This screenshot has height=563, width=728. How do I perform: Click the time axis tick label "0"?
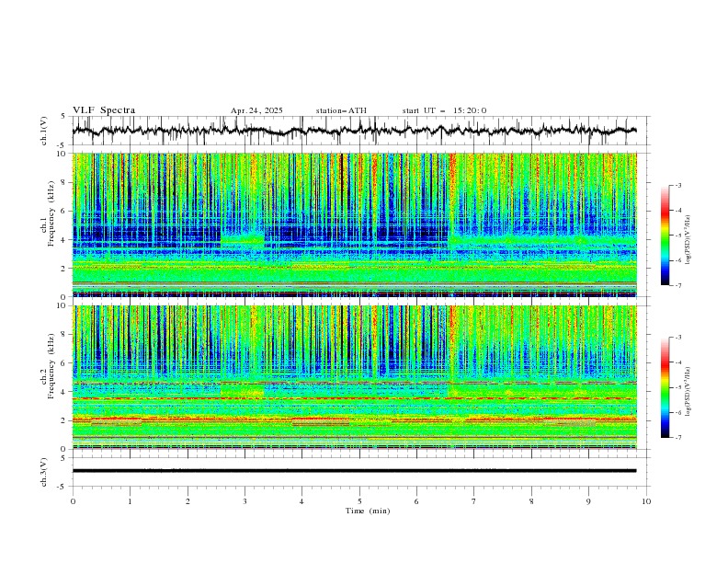click(x=73, y=501)
